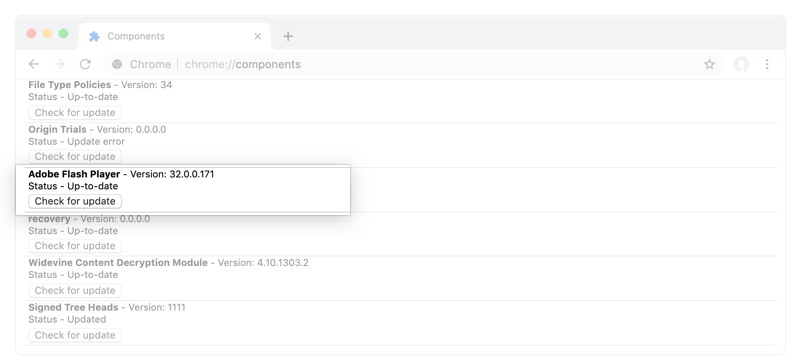
Task: Check for update for Origin Trials
Action: coord(75,157)
